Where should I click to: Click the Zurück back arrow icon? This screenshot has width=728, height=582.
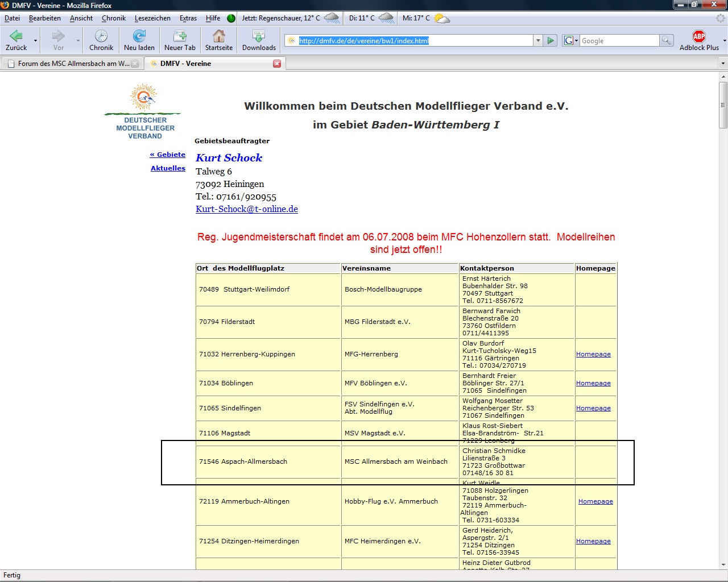[x=16, y=36]
